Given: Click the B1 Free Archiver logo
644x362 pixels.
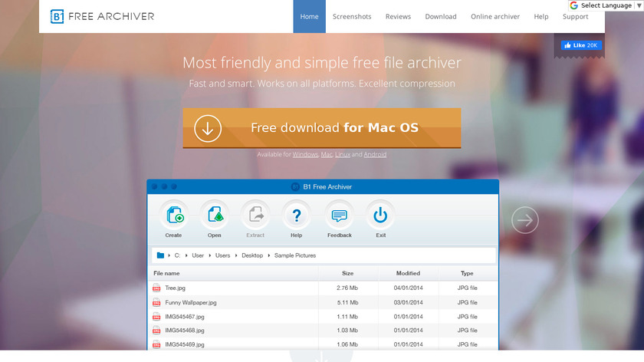Looking at the screenshot, I should (x=102, y=16).
